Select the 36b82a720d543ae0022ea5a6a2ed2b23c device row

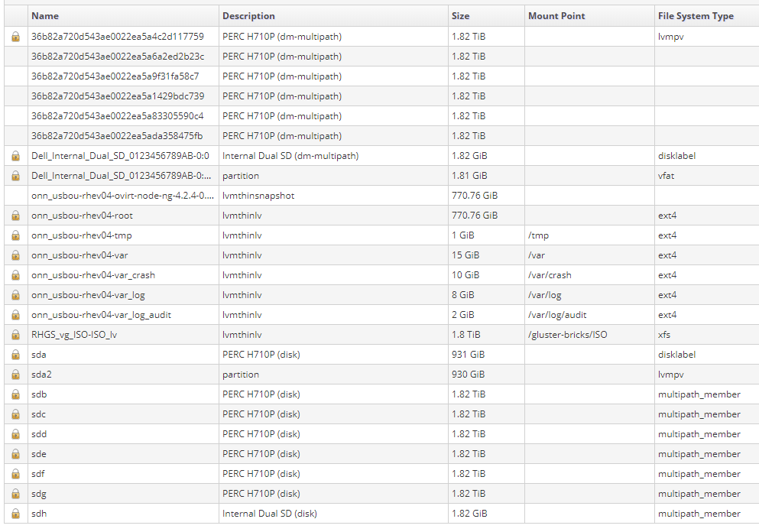118,57
